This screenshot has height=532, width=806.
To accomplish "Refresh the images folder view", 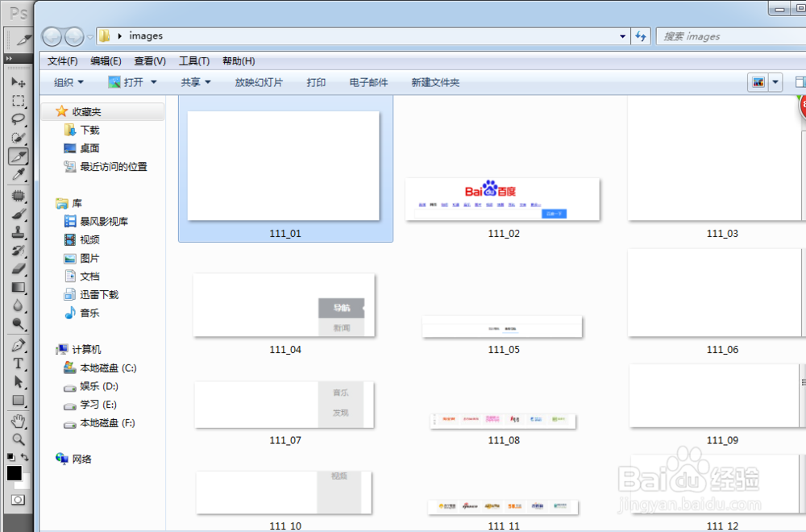I will point(641,36).
